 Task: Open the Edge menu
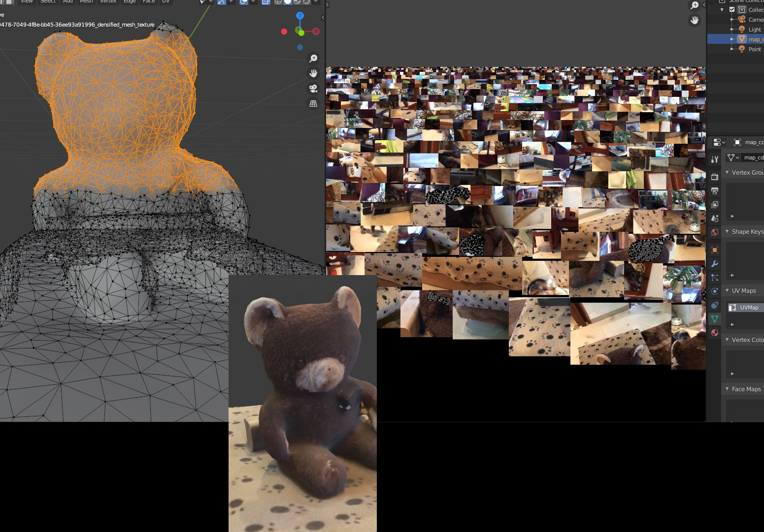[130, 1]
